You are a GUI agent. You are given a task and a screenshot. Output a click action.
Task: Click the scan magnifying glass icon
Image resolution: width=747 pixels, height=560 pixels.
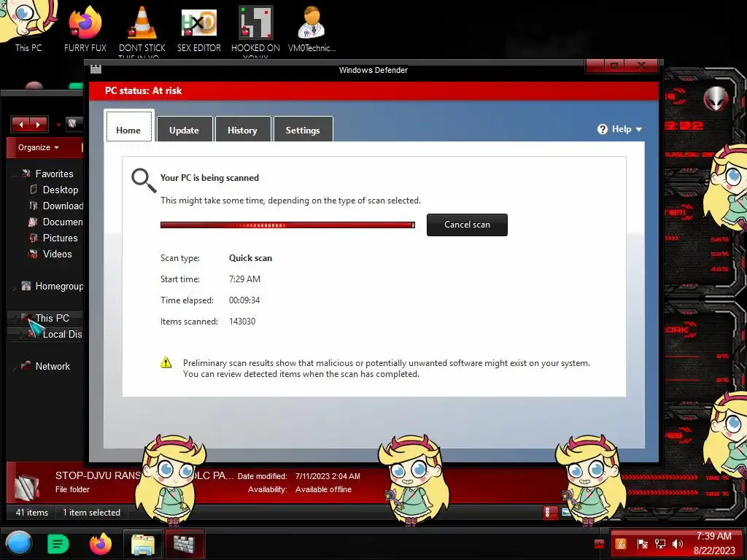(x=144, y=180)
